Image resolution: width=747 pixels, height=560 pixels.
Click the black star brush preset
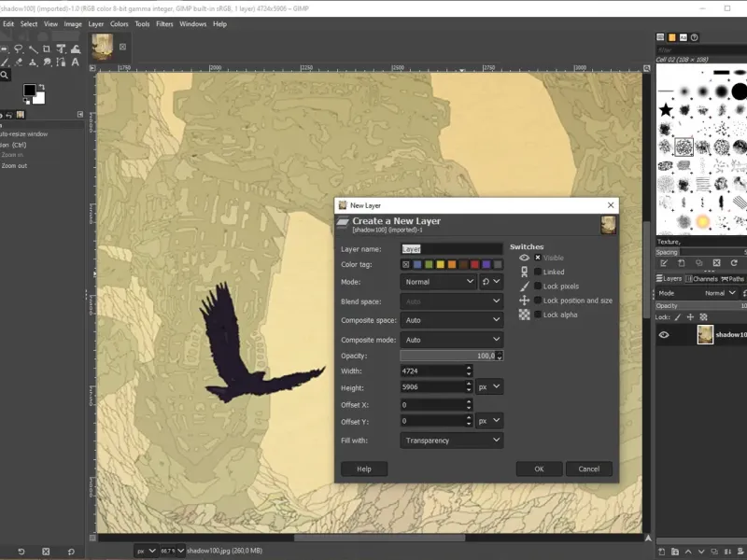point(666,110)
